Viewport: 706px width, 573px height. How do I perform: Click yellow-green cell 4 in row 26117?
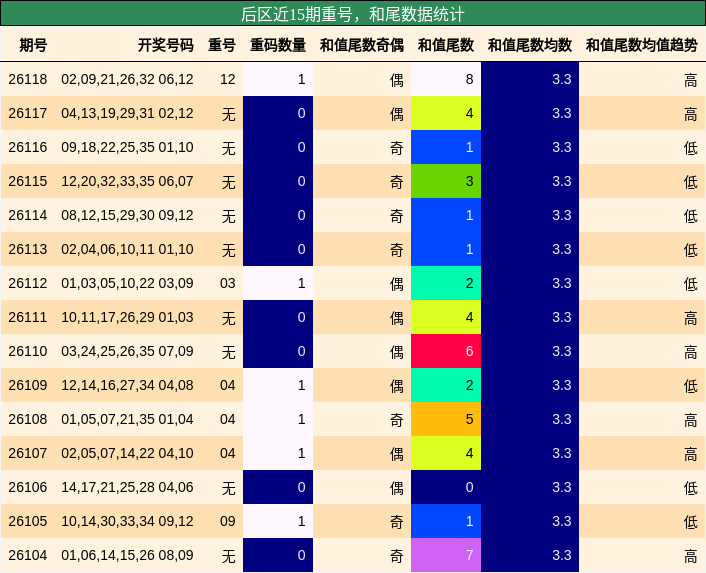coord(446,113)
